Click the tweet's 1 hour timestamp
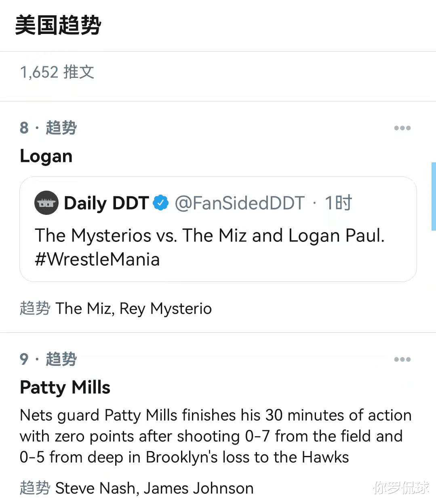Screen dimensions: 436x504 click(339, 203)
